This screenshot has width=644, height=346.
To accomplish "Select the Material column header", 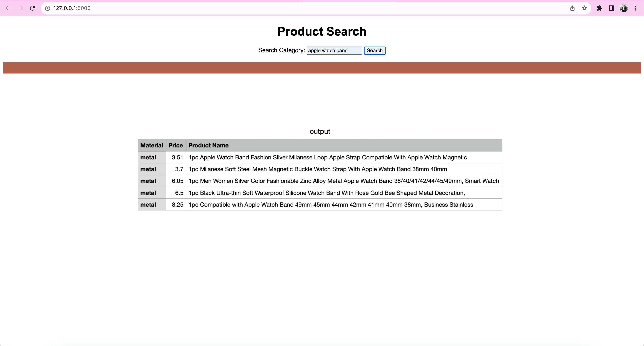I will click(x=152, y=145).
